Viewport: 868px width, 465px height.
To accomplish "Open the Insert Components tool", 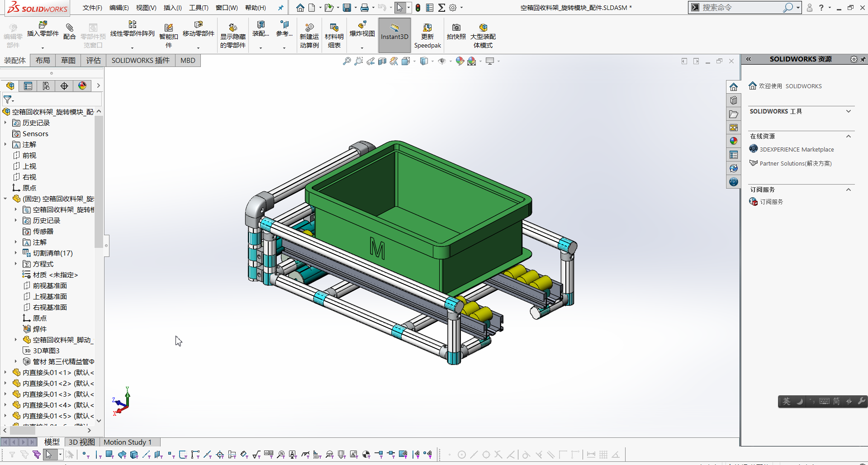I will (x=43, y=30).
